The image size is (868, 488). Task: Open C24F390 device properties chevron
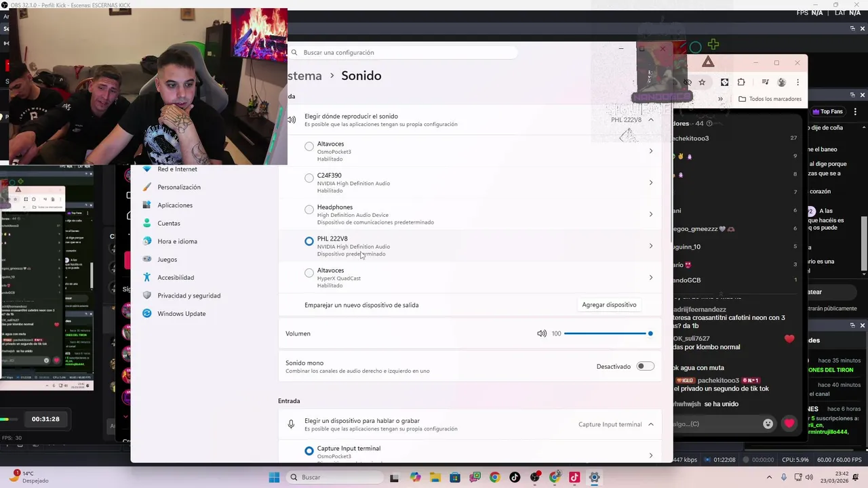click(x=650, y=183)
